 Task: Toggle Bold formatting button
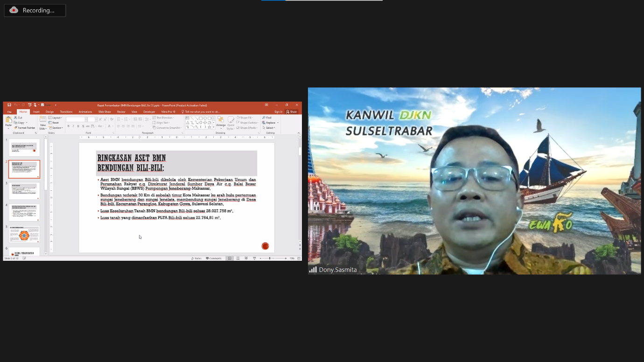[x=69, y=126]
